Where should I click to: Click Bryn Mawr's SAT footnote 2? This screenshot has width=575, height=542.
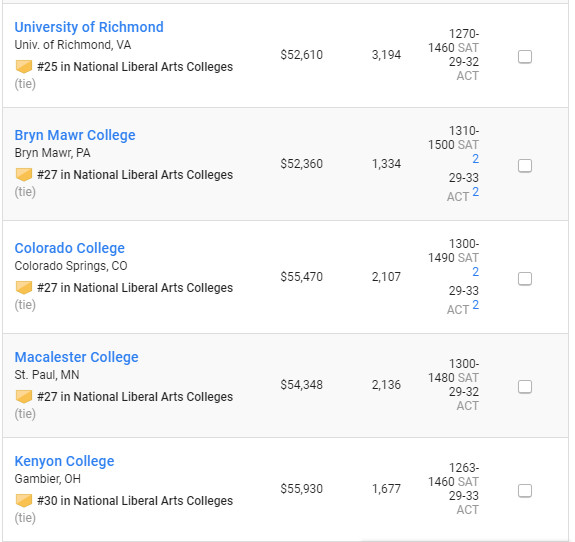pos(475,159)
